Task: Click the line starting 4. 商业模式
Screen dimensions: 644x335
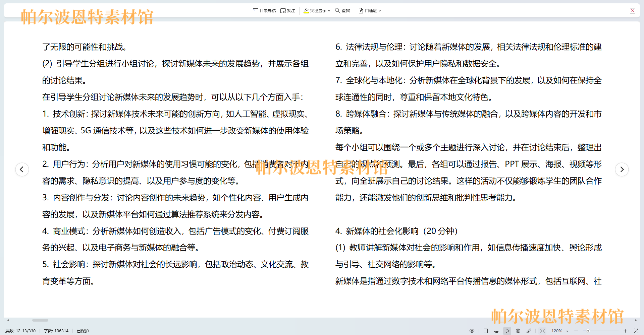Action: coord(175,231)
